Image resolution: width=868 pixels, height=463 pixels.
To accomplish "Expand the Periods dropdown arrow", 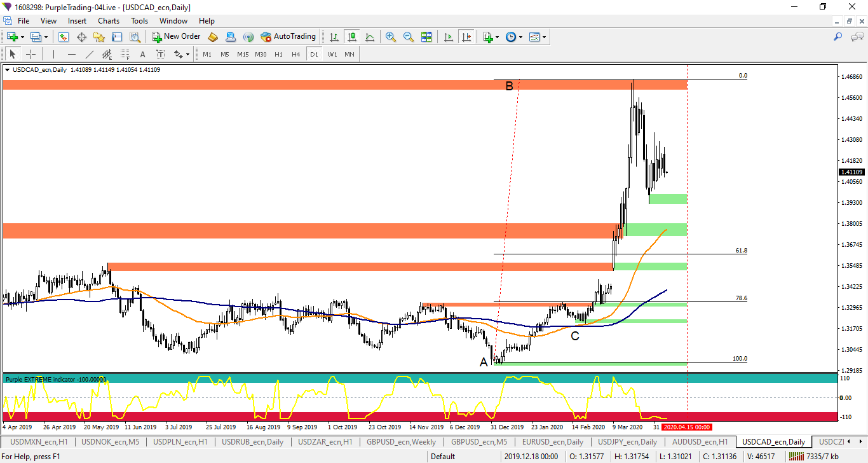I will coord(521,37).
